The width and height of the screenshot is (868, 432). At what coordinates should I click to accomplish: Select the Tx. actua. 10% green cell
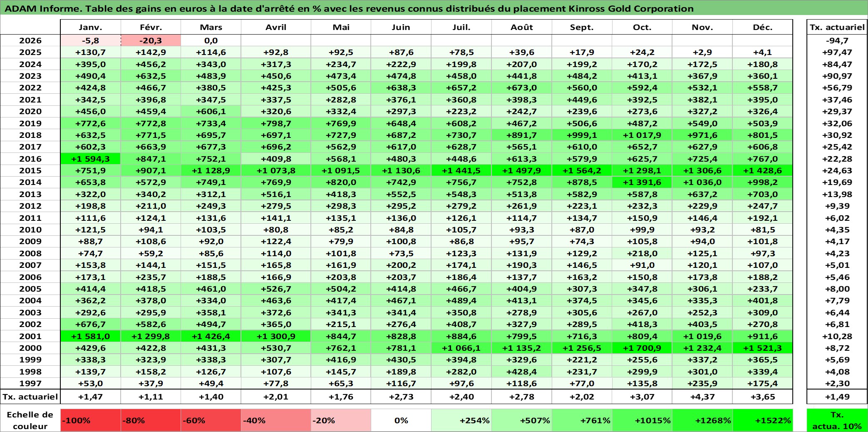coord(837,420)
